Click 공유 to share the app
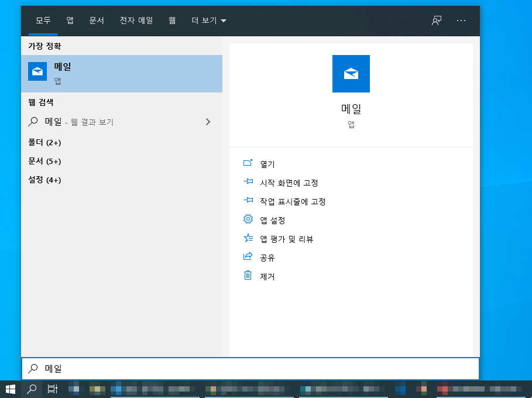 point(267,258)
